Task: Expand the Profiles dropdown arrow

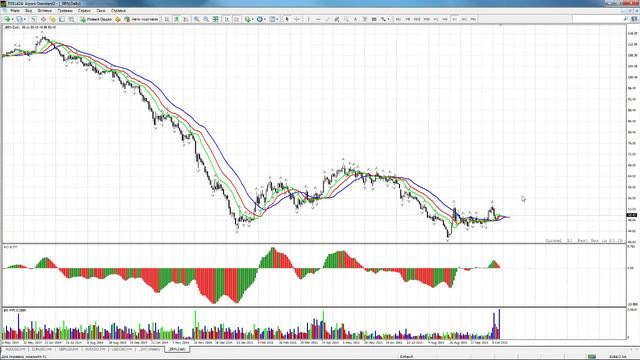Action: pos(25,19)
